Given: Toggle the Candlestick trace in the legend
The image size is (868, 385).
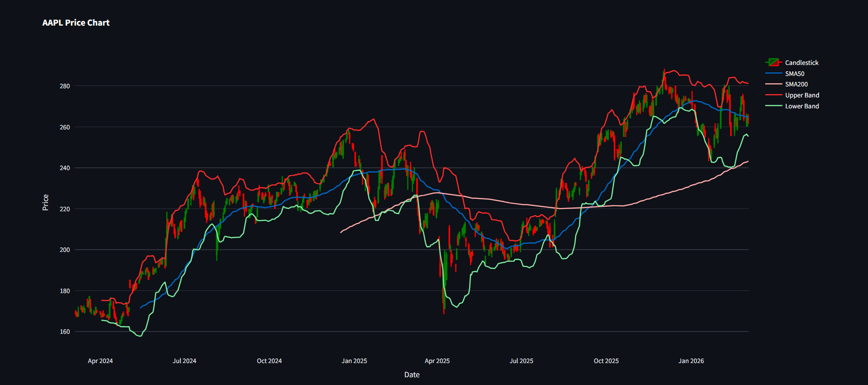Looking at the screenshot, I should click(x=802, y=63).
